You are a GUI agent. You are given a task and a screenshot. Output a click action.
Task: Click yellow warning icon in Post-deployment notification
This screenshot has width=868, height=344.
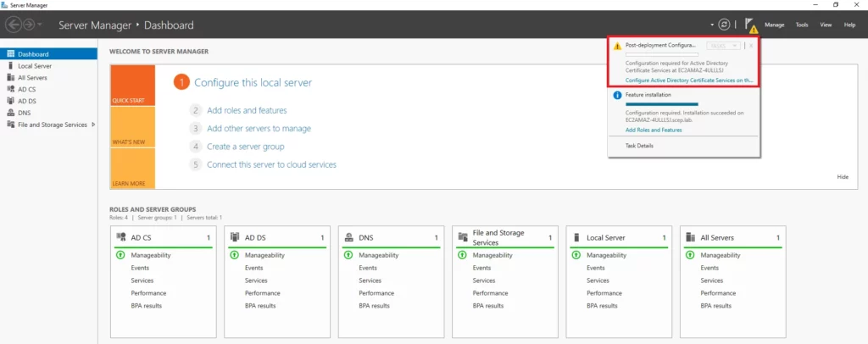[617, 46]
